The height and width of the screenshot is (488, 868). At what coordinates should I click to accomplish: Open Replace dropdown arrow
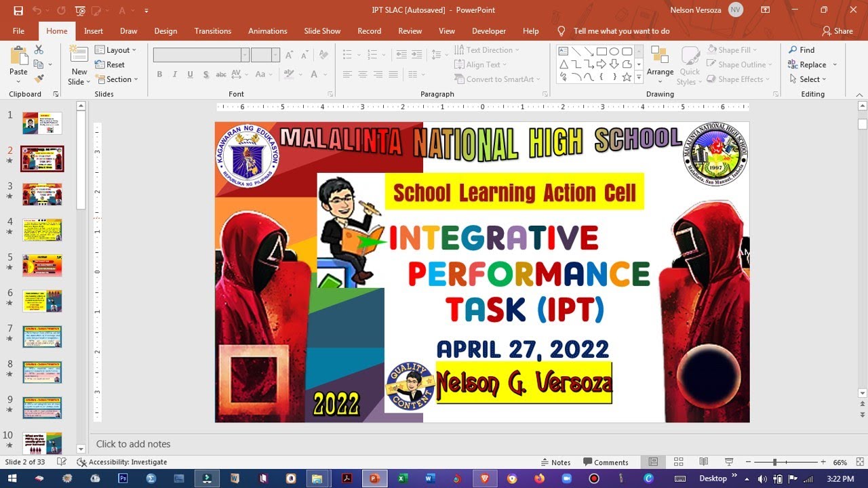[835, 65]
